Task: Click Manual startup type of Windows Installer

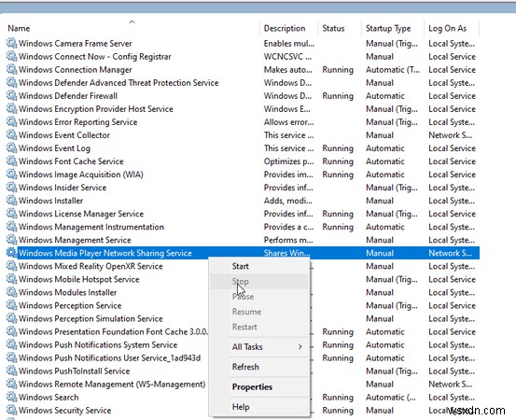Action: point(380,201)
